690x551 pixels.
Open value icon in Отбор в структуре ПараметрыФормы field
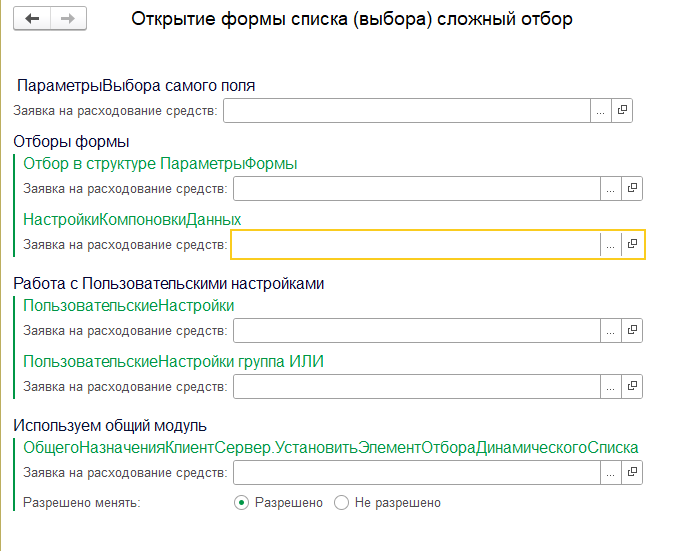632,188
